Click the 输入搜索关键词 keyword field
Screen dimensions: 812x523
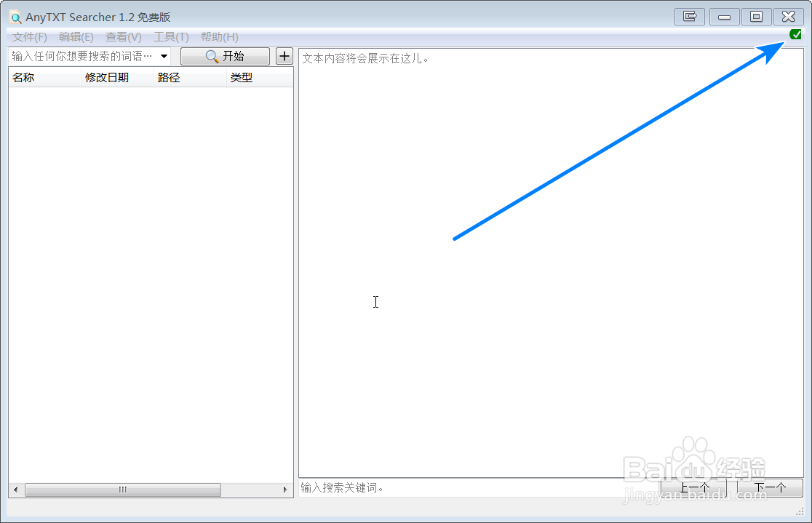point(479,487)
